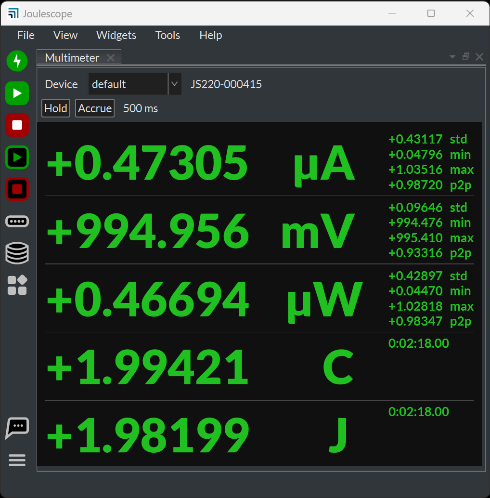
Task: Click the Device label
Action: click(x=61, y=84)
